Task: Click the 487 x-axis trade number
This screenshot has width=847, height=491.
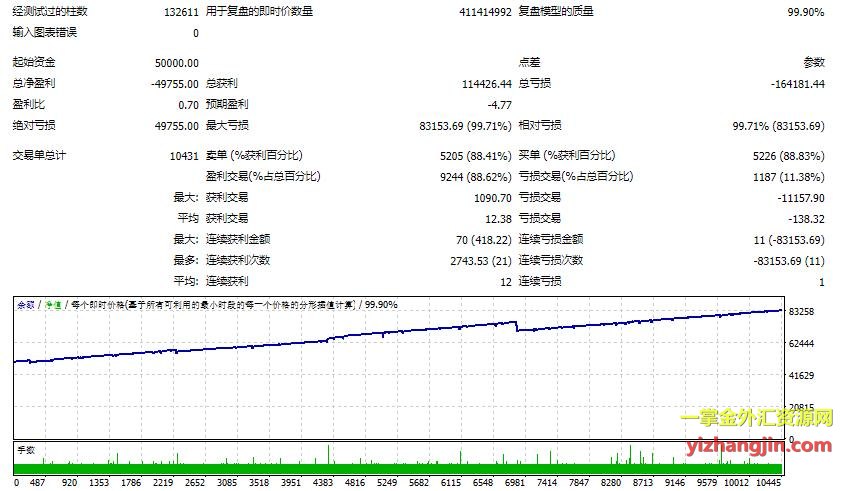Action: click(37, 482)
